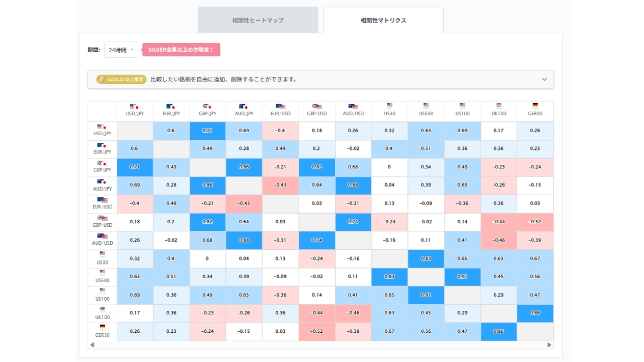Click the left arrow of the horizontal scrollbar
The height and width of the screenshot is (362, 644).
tap(92, 345)
